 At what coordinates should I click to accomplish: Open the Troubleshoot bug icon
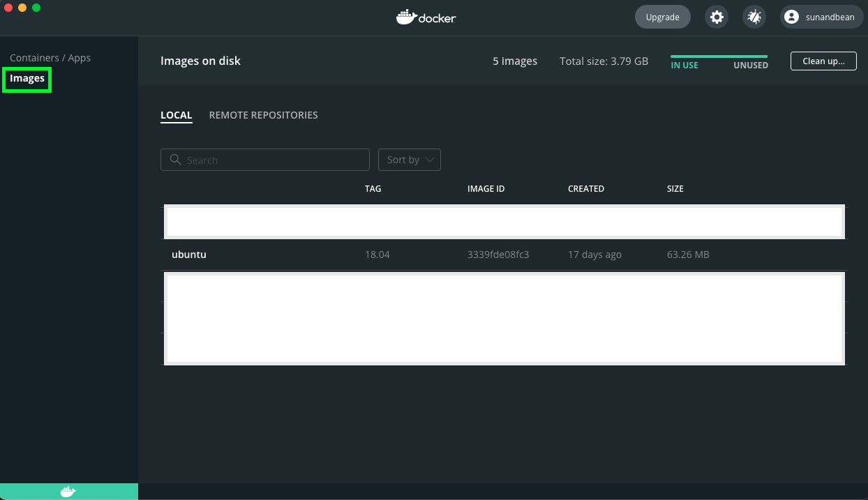(x=754, y=17)
